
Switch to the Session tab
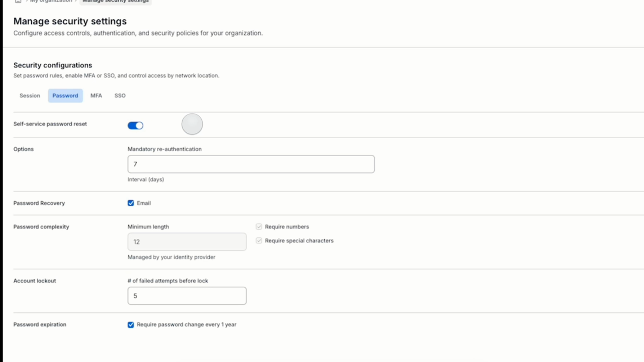(30, 96)
